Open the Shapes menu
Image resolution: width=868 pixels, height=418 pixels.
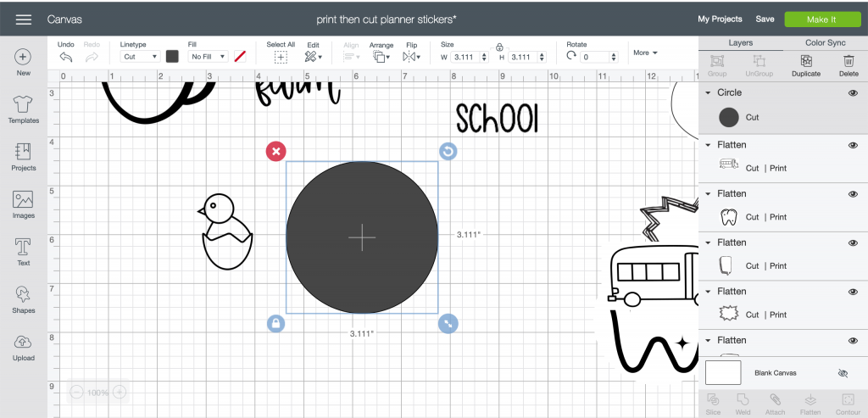pos(23,299)
